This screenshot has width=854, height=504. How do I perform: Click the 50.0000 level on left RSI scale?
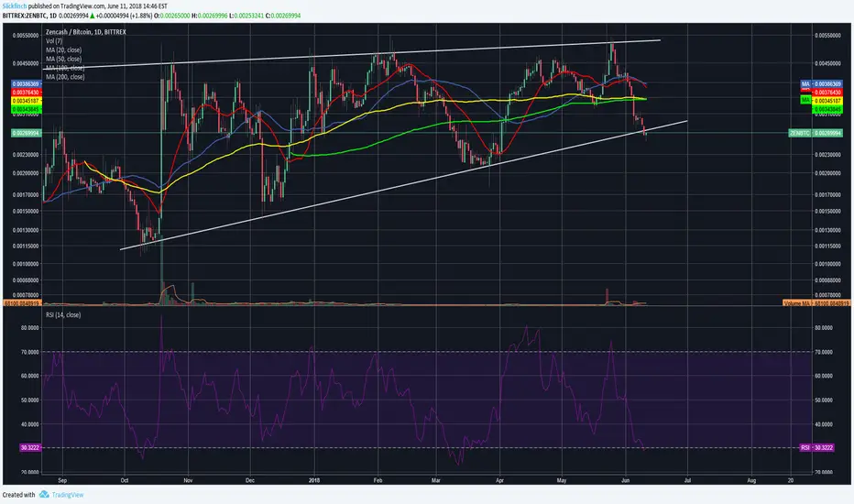click(x=30, y=400)
